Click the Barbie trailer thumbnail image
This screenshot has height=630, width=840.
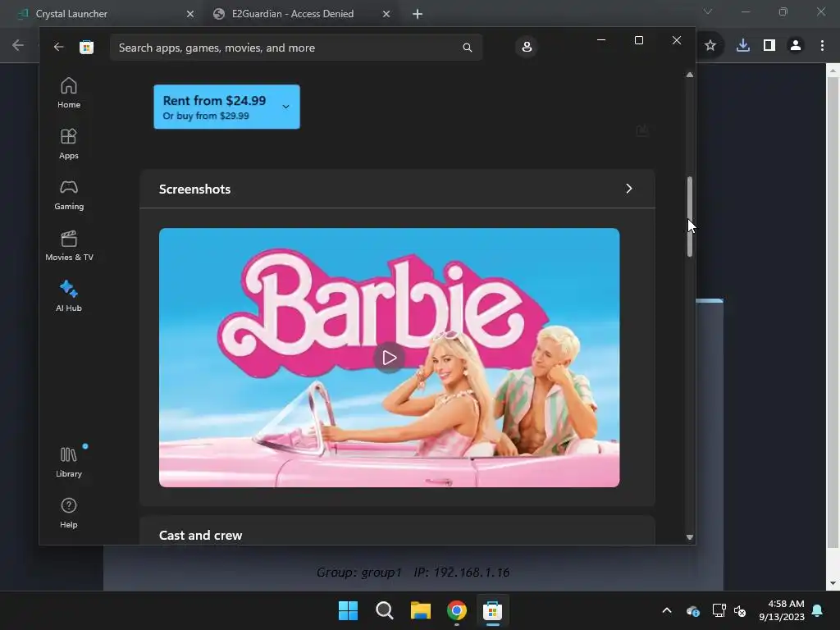tap(390, 358)
